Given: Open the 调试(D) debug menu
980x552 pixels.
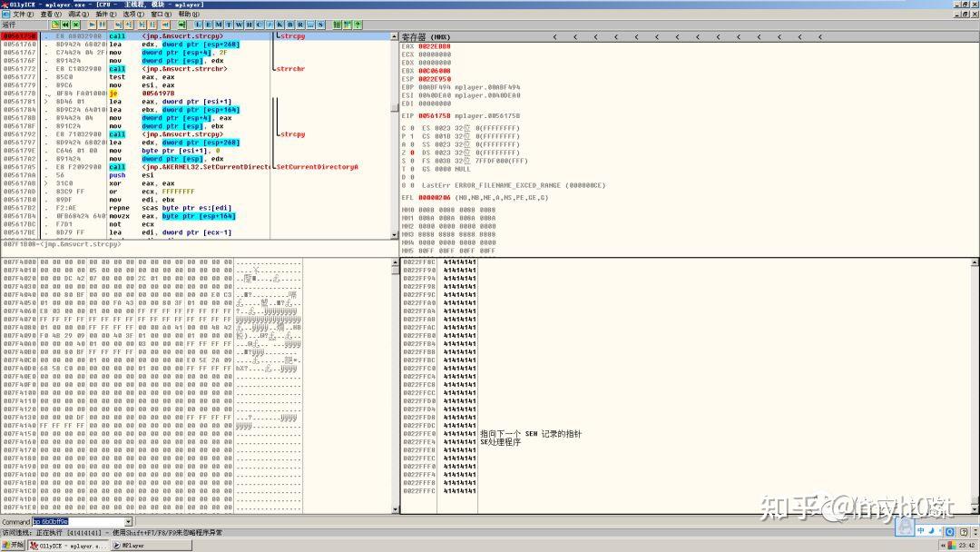Looking at the screenshot, I should 75,15.
